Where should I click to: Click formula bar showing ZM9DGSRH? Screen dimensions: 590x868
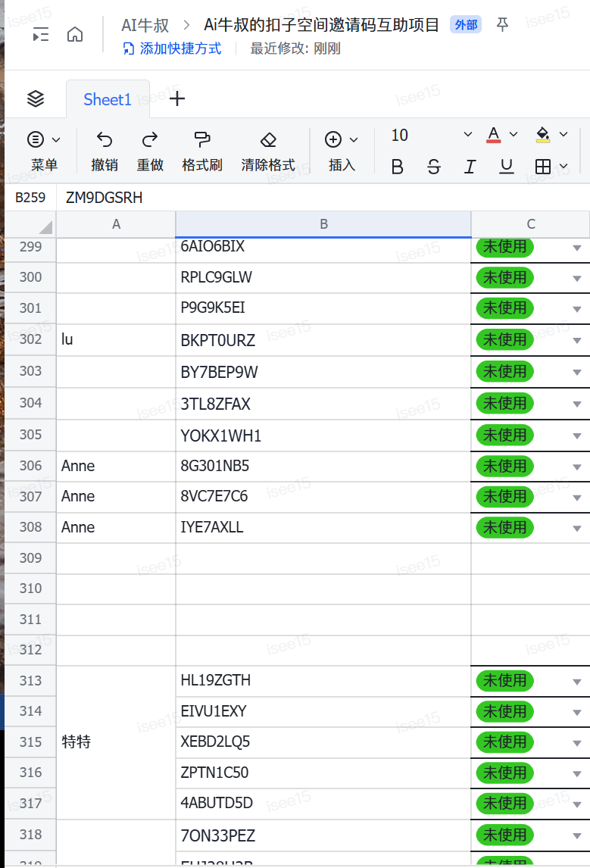point(324,198)
